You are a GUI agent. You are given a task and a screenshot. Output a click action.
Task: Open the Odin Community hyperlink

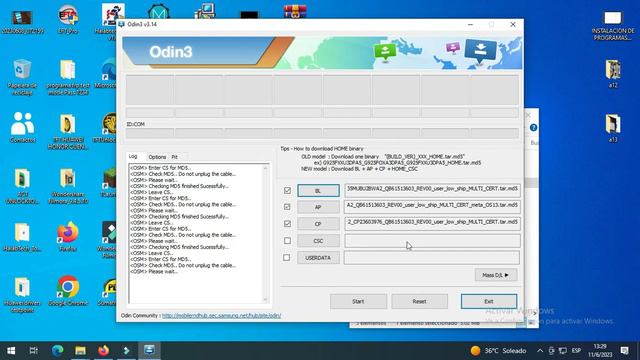click(222, 316)
